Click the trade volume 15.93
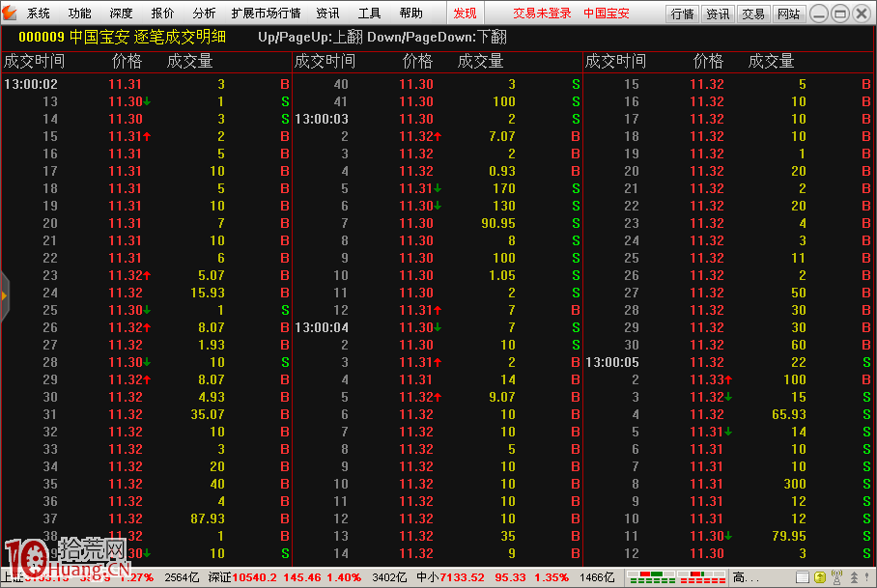The height and width of the screenshot is (588, 877). pyautogui.click(x=208, y=293)
